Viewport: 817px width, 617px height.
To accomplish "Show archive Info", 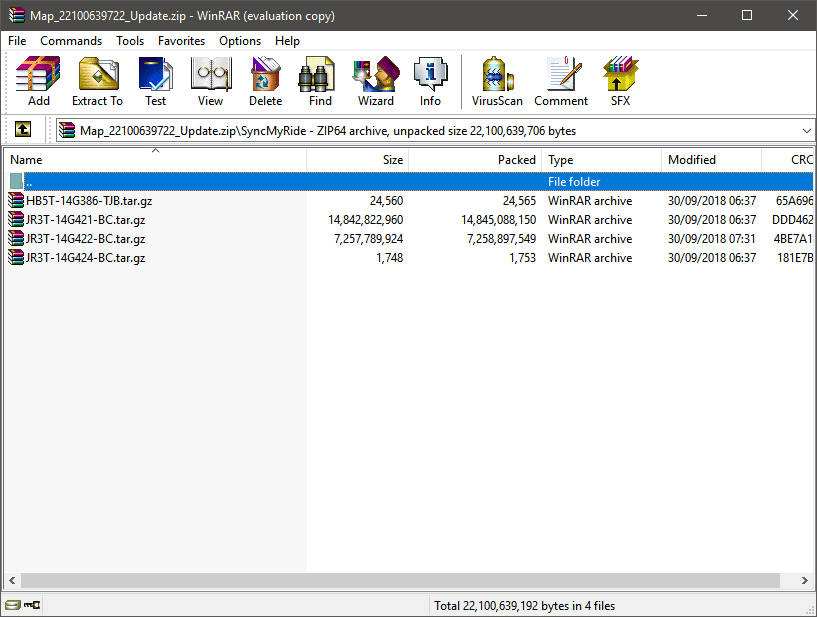I will coord(430,81).
